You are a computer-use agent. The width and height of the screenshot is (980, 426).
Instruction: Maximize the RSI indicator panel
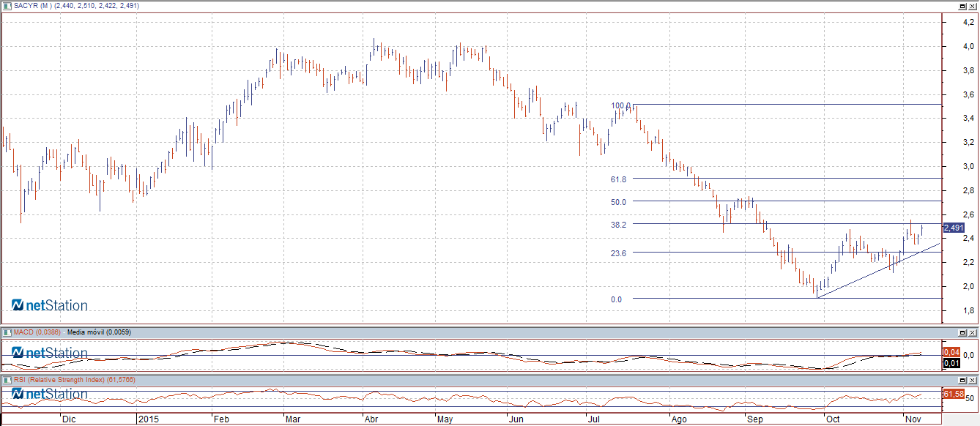[x=963, y=381]
